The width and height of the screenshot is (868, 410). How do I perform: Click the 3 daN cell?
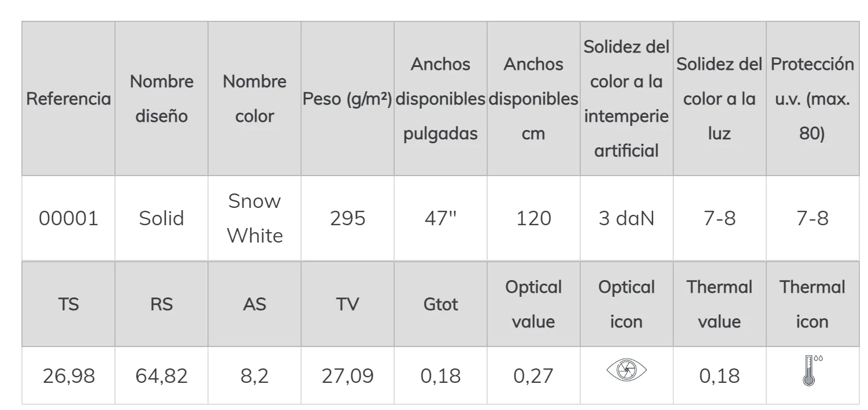coord(626,218)
